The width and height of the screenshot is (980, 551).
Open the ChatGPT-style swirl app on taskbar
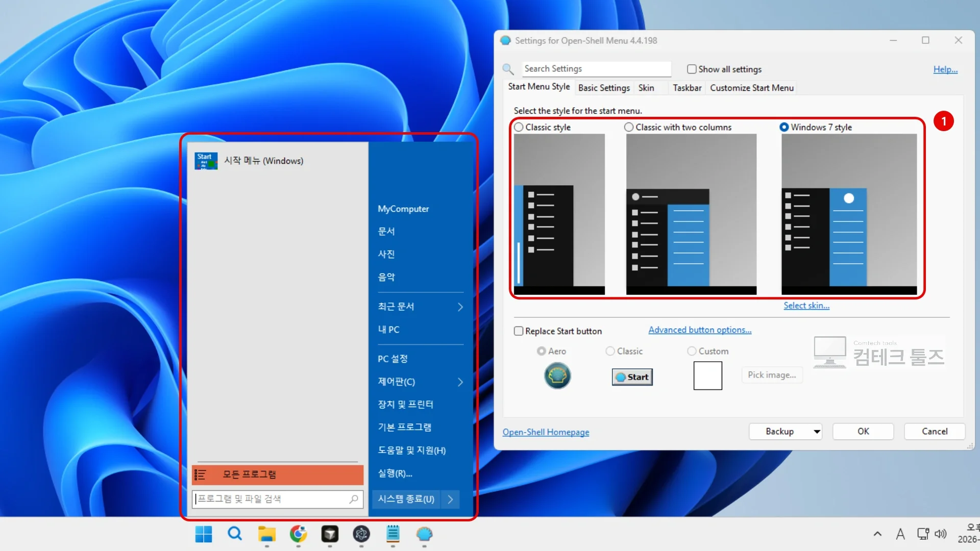(x=361, y=534)
